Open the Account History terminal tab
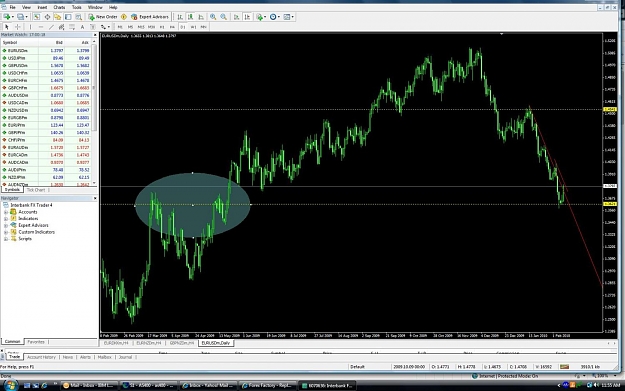The width and height of the screenshot is (625, 391). click(41, 357)
